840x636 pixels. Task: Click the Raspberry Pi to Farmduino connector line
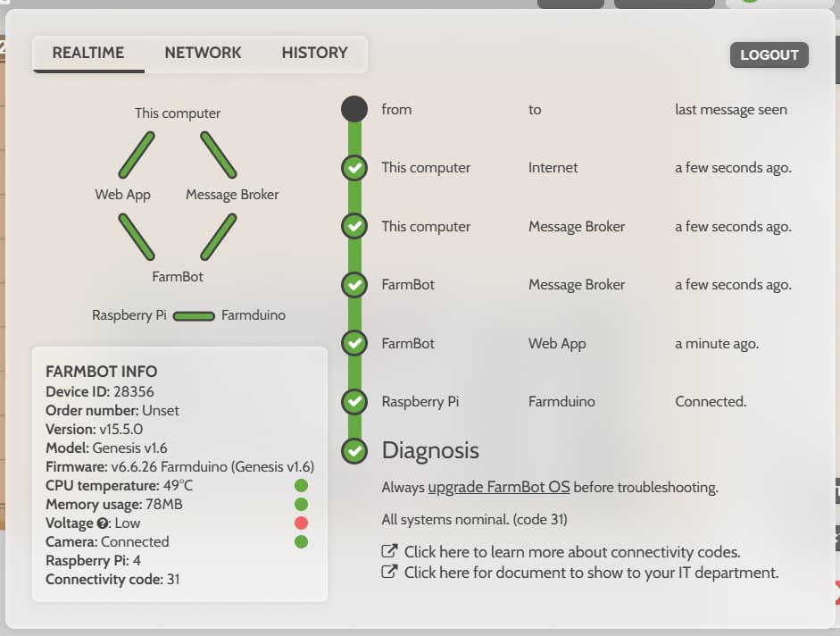(194, 315)
